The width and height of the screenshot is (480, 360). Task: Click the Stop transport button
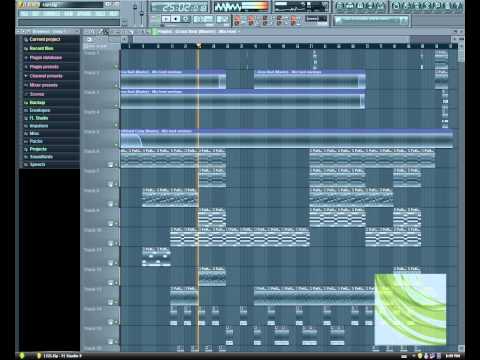click(x=176, y=19)
